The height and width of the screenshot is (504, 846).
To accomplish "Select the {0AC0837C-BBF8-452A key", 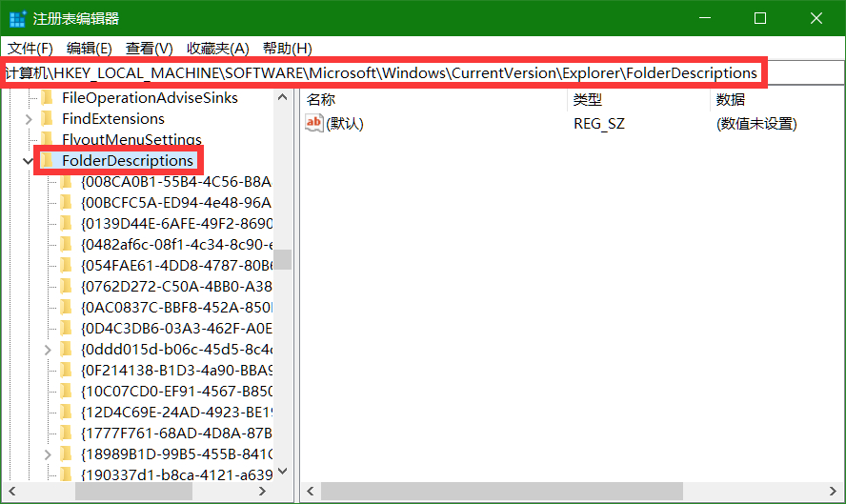I will click(x=176, y=307).
